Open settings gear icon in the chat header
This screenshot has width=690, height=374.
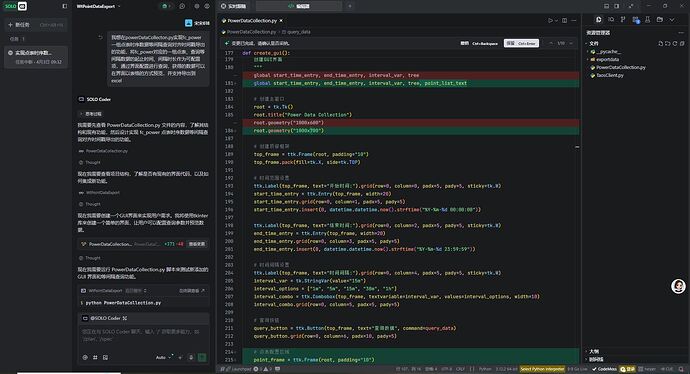tap(197, 6)
